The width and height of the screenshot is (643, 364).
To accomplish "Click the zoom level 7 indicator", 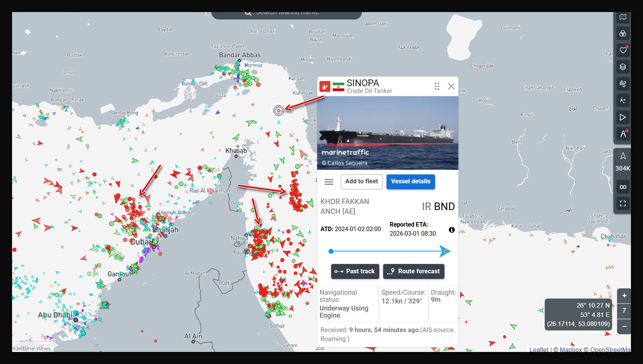I will [624, 311].
